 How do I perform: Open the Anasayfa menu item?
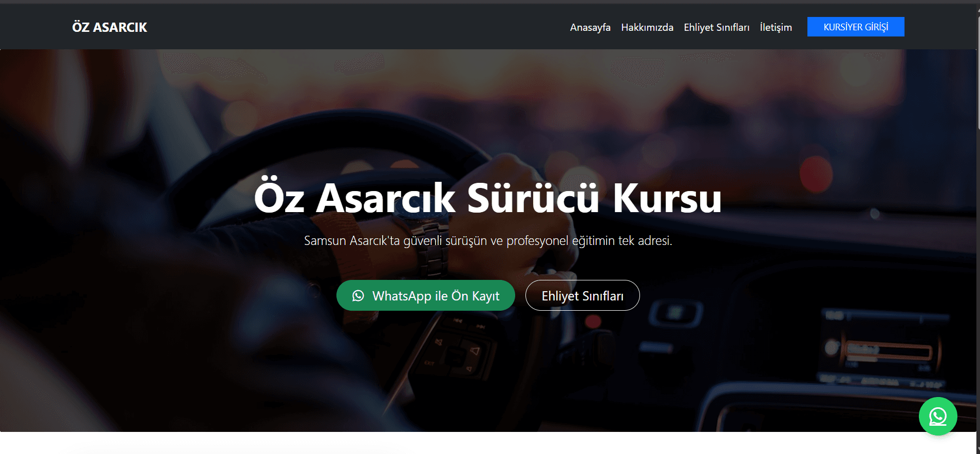(590, 27)
